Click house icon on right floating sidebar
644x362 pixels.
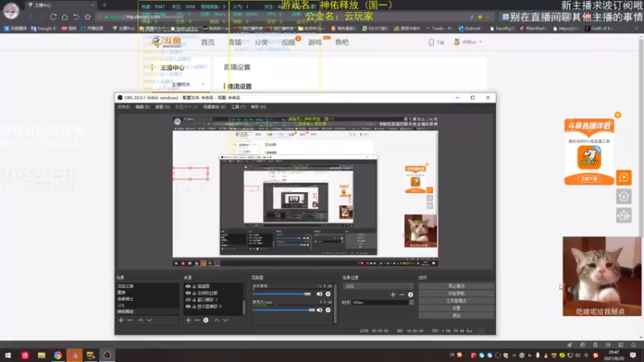(624, 196)
